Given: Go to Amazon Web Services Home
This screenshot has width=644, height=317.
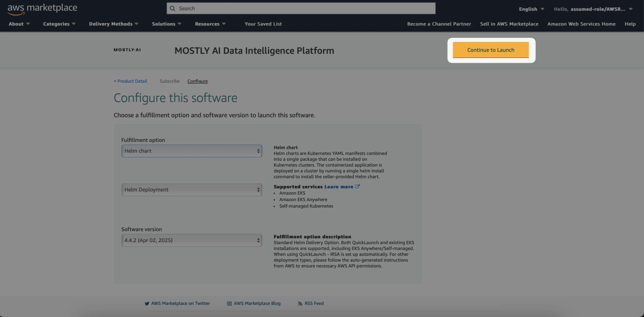Looking at the screenshot, I should point(581,24).
